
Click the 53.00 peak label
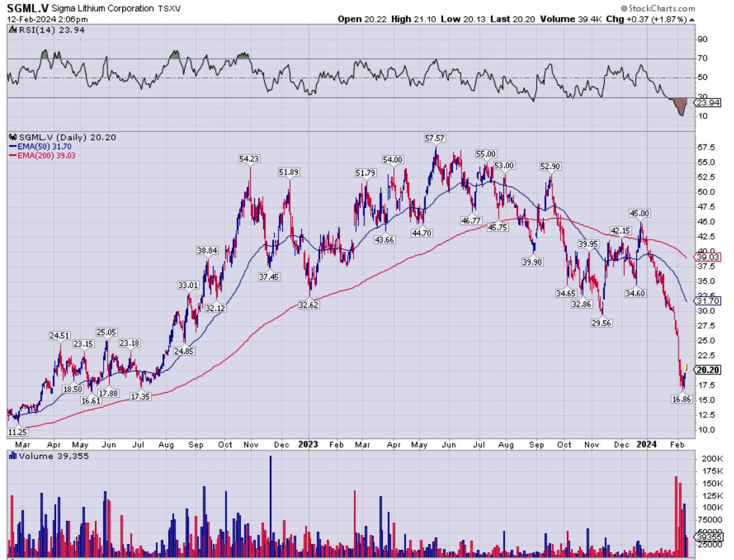[504, 165]
